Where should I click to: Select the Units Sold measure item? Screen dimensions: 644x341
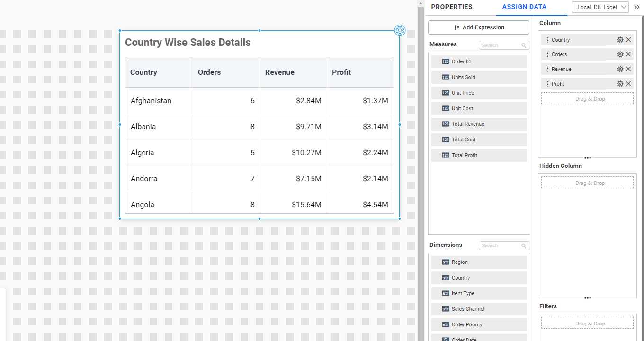pos(479,78)
